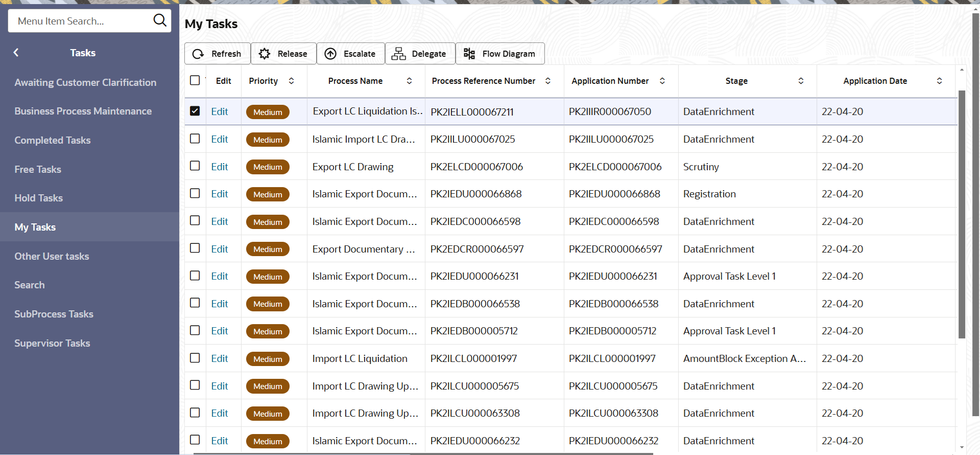Click the Delegate button

click(x=420, y=54)
